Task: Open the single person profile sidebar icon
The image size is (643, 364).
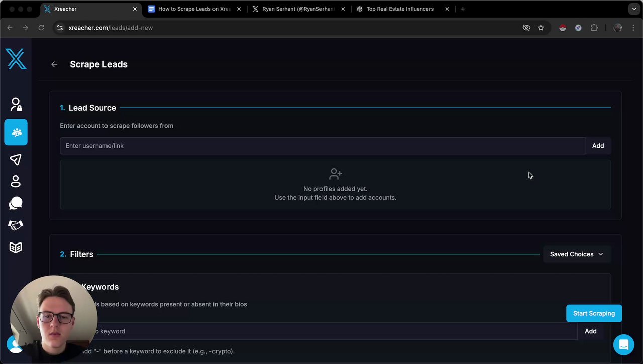Action: pos(16,181)
